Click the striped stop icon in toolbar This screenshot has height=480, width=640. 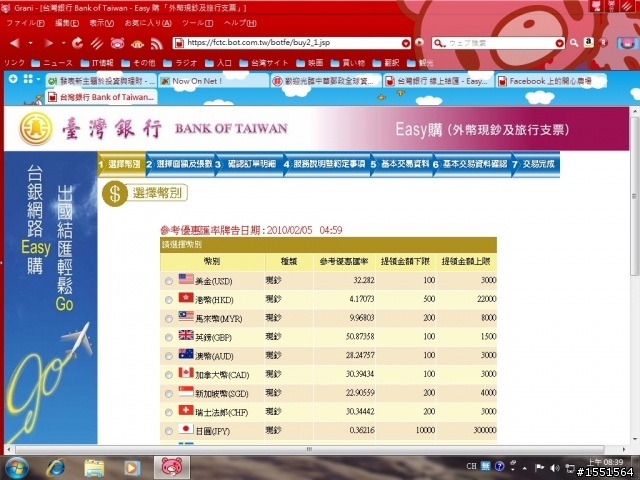tap(97, 43)
